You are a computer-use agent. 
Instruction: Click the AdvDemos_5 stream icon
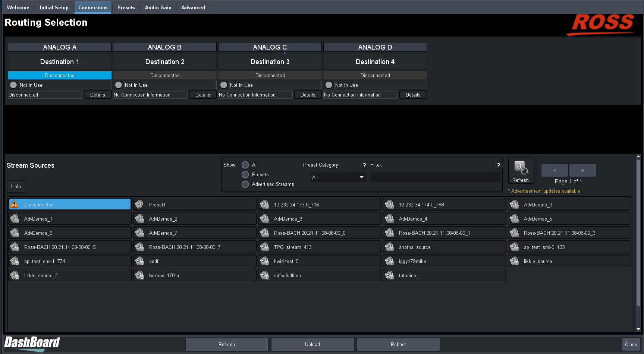pos(514,218)
